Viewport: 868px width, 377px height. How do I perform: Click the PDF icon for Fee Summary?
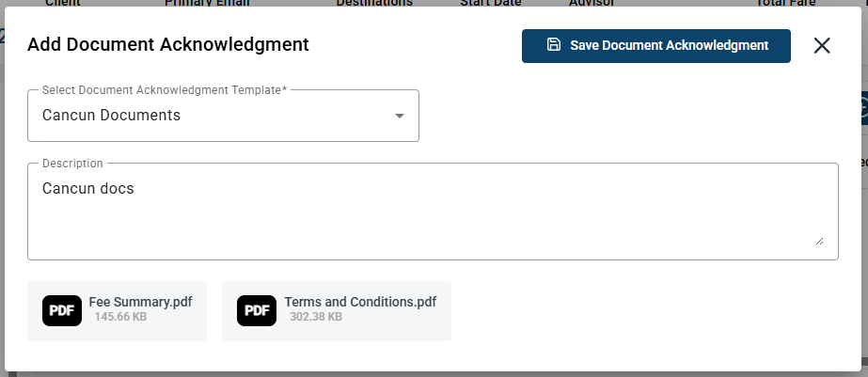tap(62, 310)
